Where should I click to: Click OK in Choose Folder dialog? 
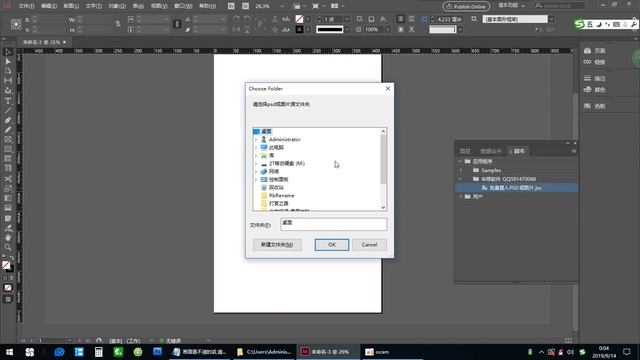(331, 245)
